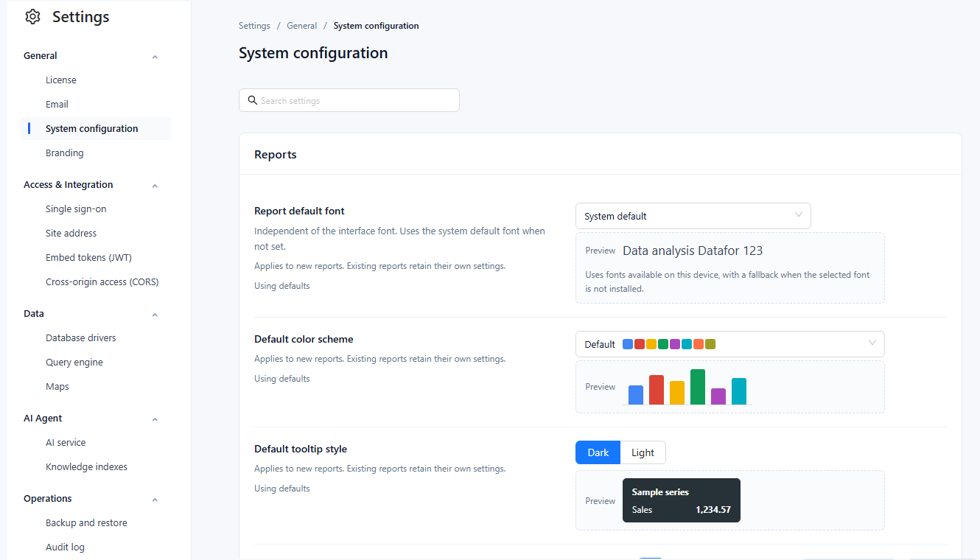This screenshot has width=980, height=560.
Task: Click the green bar in color preview
Action: point(698,387)
